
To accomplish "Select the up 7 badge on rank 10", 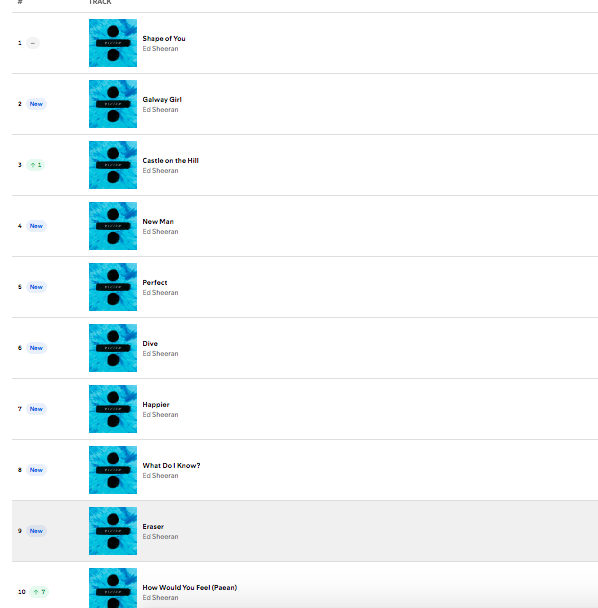I will tap(39, 592).
